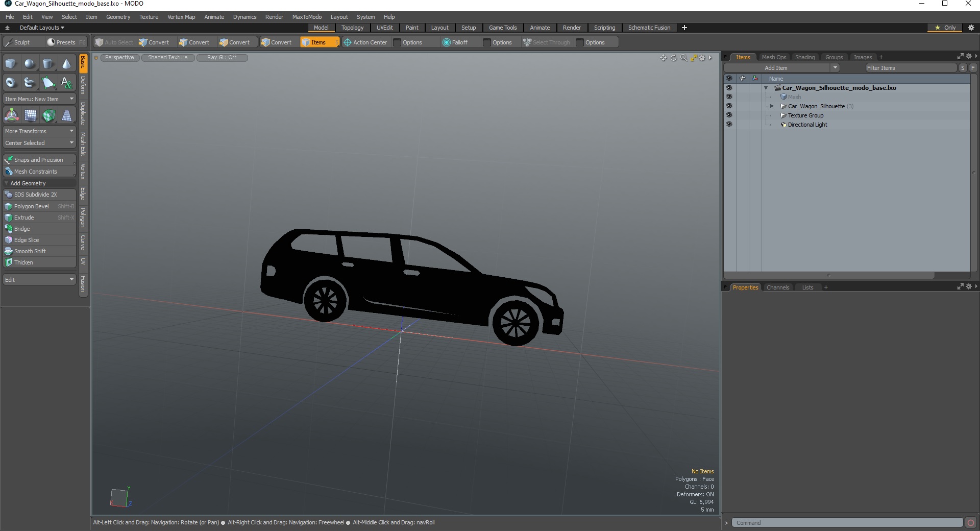Select the Tube spiral tool
The image size is (980, 531).
point(30,82)
